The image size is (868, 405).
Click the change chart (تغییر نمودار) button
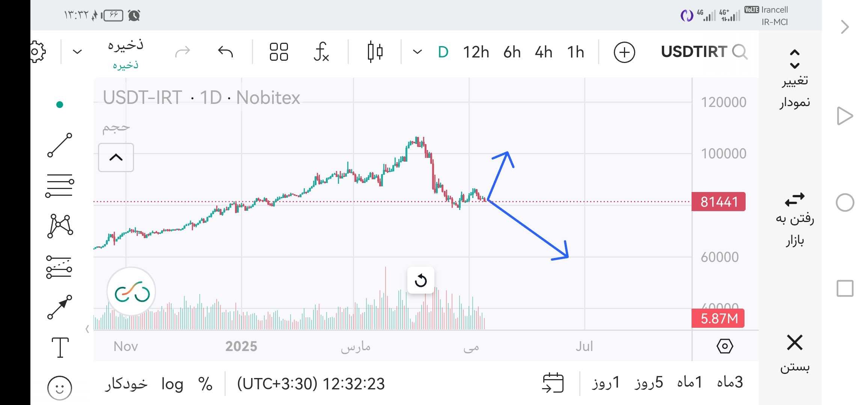[795, 79]
